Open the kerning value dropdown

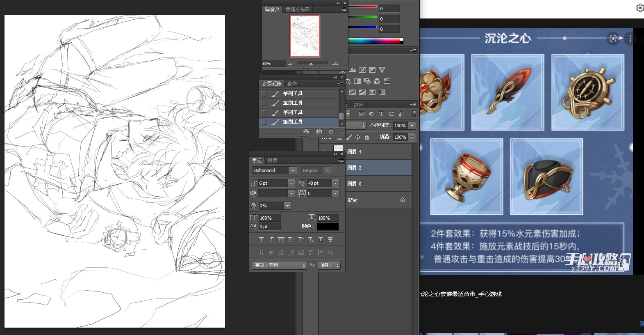(291, 193)
